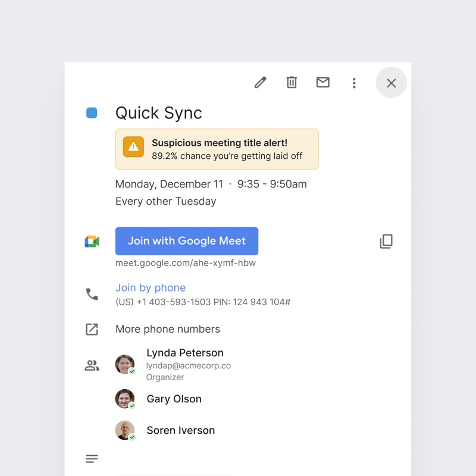Click the Organizer label under Lynda Peterson
Screen dimensions: 476x476
(165, 377)
